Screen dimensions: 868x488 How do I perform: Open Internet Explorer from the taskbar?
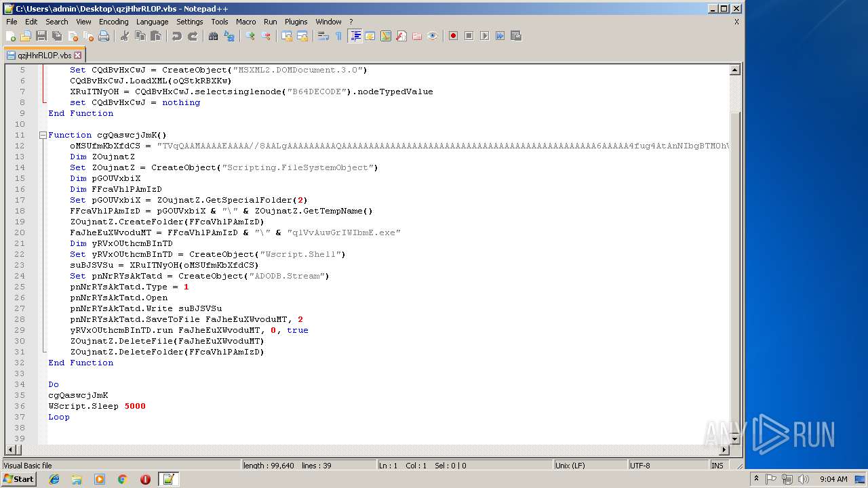click(x=54, y=479)
